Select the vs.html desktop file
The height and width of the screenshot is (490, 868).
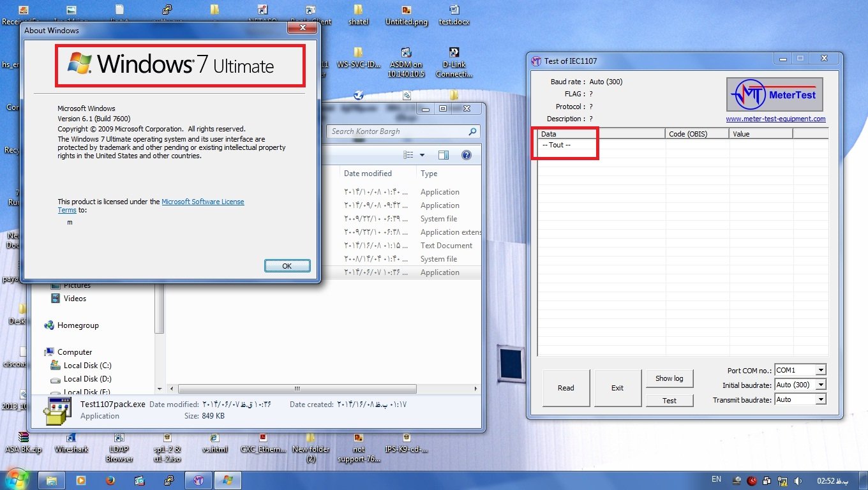[214, 442]
